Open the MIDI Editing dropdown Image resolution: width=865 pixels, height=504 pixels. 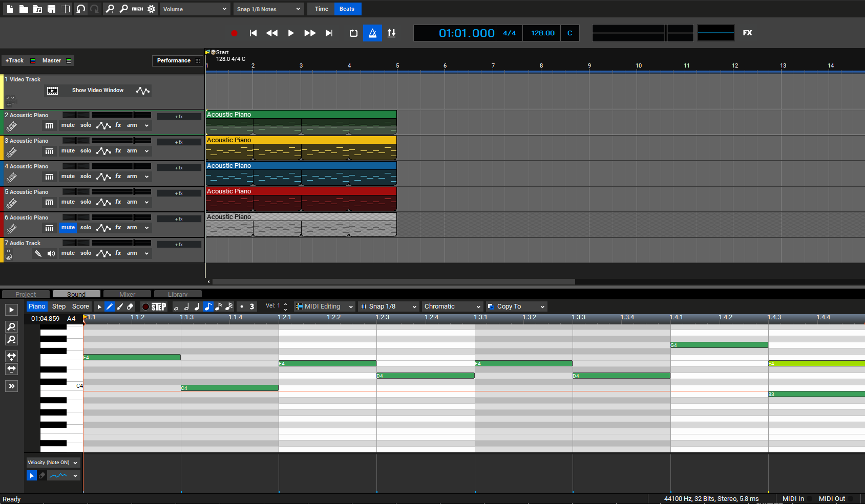pyautogui.click(x=325, y=306)
